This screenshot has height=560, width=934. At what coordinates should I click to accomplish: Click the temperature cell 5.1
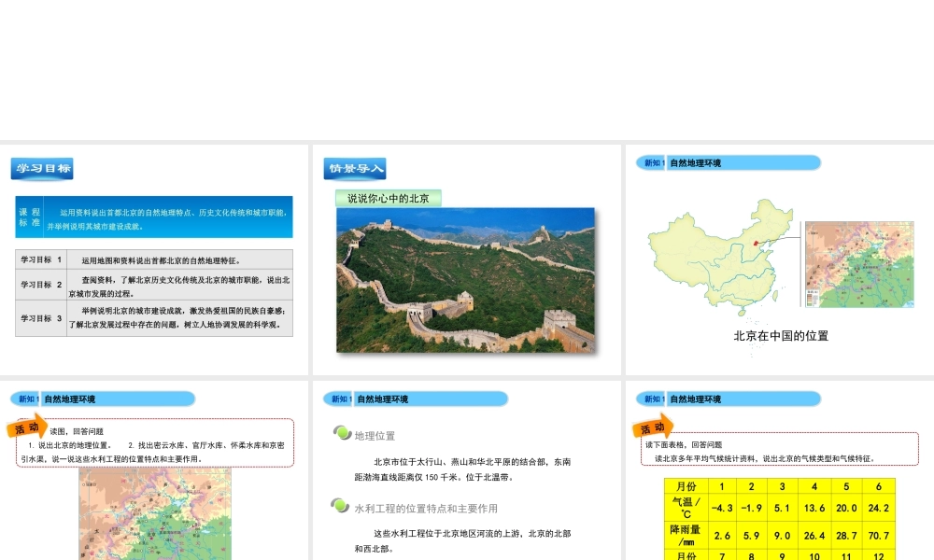[x=782, y=508]
